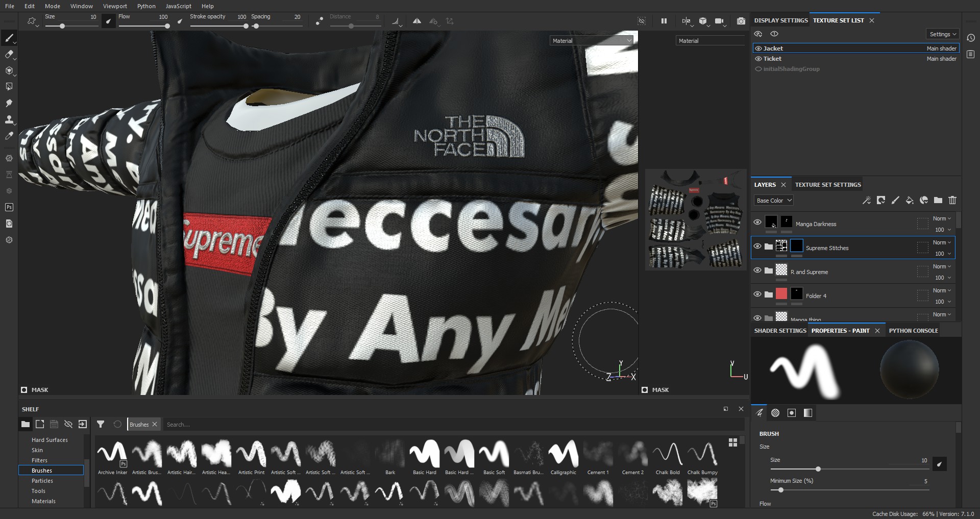Change blending mode of R and Supreme

tap(942, 266)
